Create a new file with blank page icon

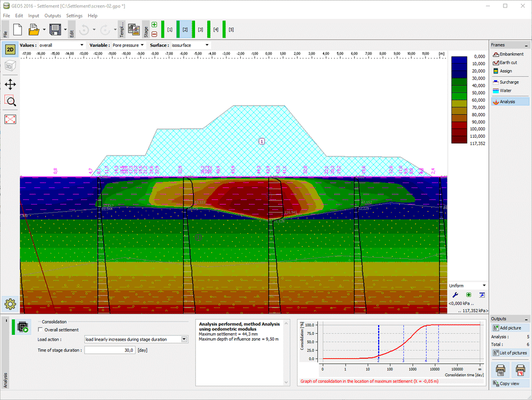(x=17, y=29)
